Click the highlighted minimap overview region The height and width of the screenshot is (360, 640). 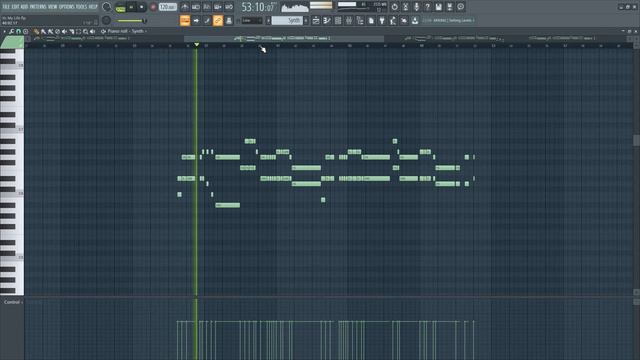pos(284,38)
